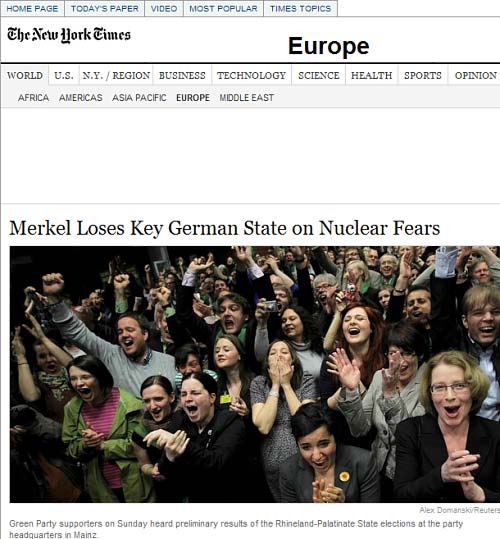This screenshot has height=539, width=500.
Task: Choose AFRICA subsection link
Action: 33,98
